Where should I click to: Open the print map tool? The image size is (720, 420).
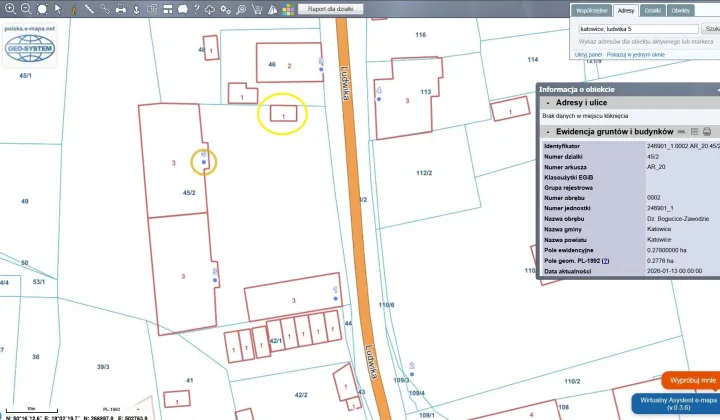[x=121, y=9]
